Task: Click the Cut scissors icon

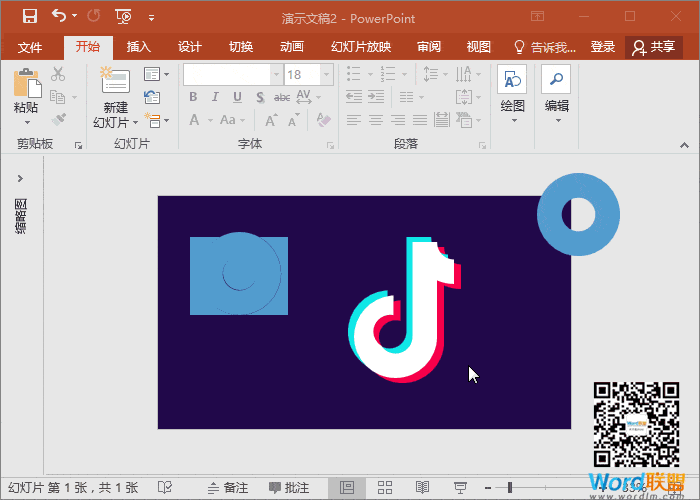Action: [58, 74]
